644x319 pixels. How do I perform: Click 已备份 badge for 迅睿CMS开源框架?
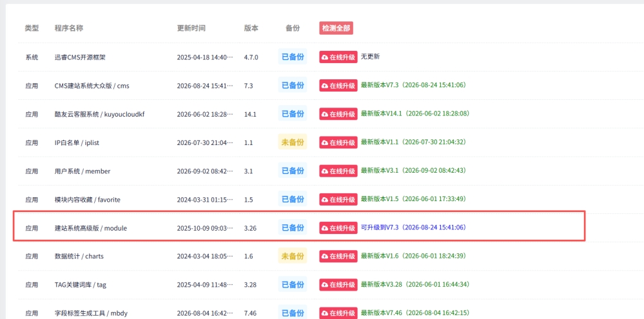point(293,57)
